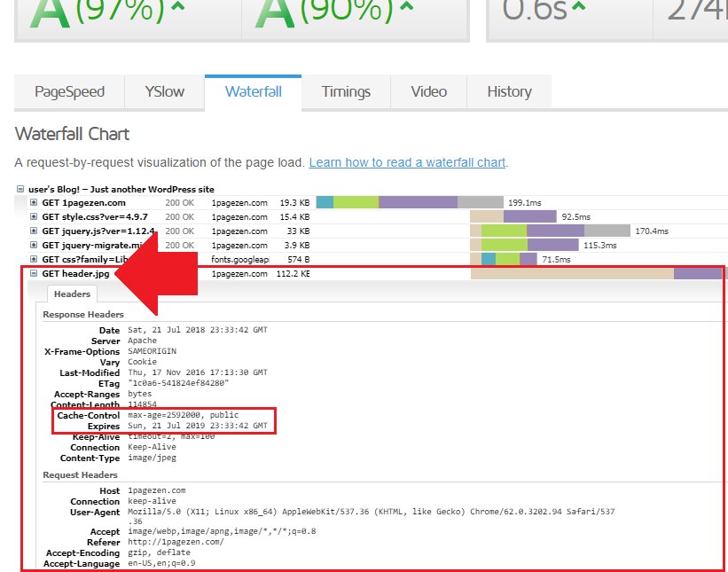Image resolution: width=728 pixels, height=572 pixels.
Task: Click the Accept-Language en-US value
Action: [161, 563]
